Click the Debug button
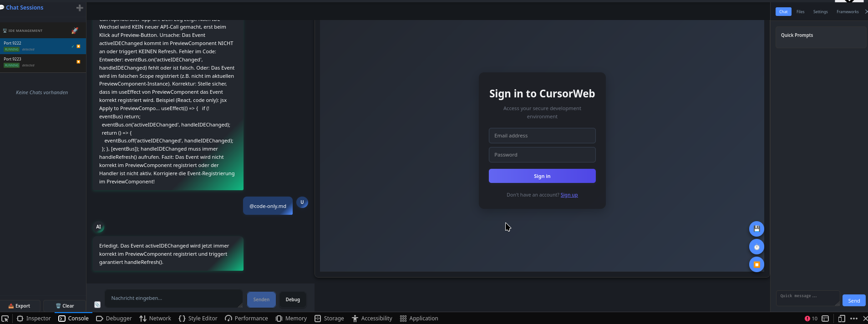Viewport: 868px width, 324px height. point(293,299)
